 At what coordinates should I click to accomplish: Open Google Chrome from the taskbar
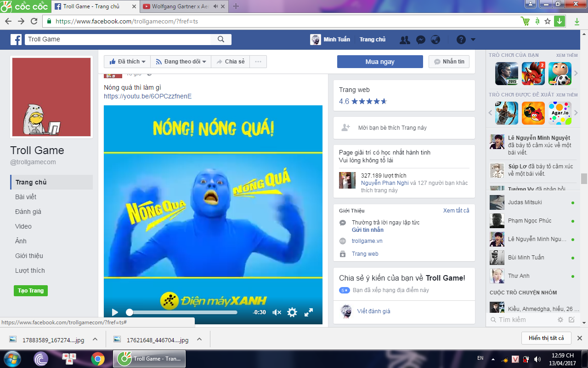[x=97, y=359]
